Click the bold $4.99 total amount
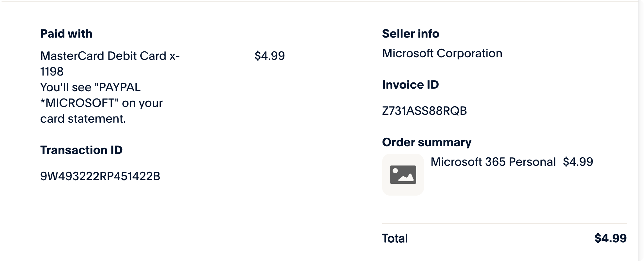Image resolution: width=644 pixels, height=261 pixels. (x=610, y=238)
